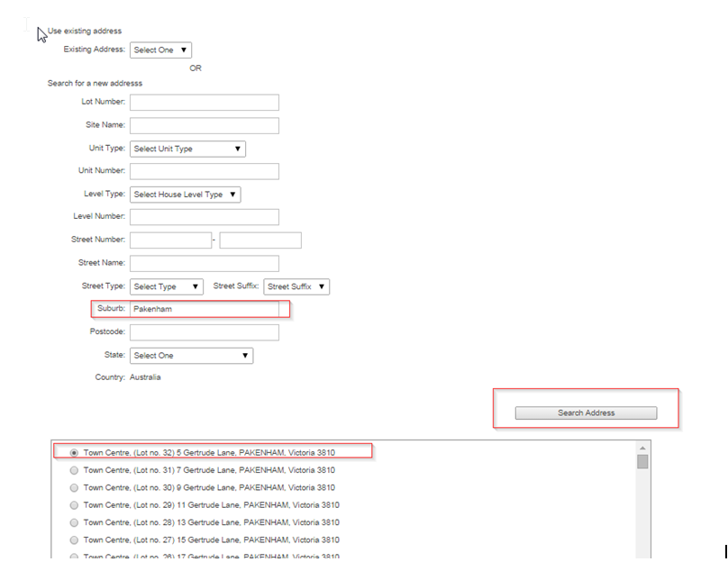Viewport: 728px width, 571px height.
Task: Open the House Level Type dropdown
Action: click(x=185, y=195)
